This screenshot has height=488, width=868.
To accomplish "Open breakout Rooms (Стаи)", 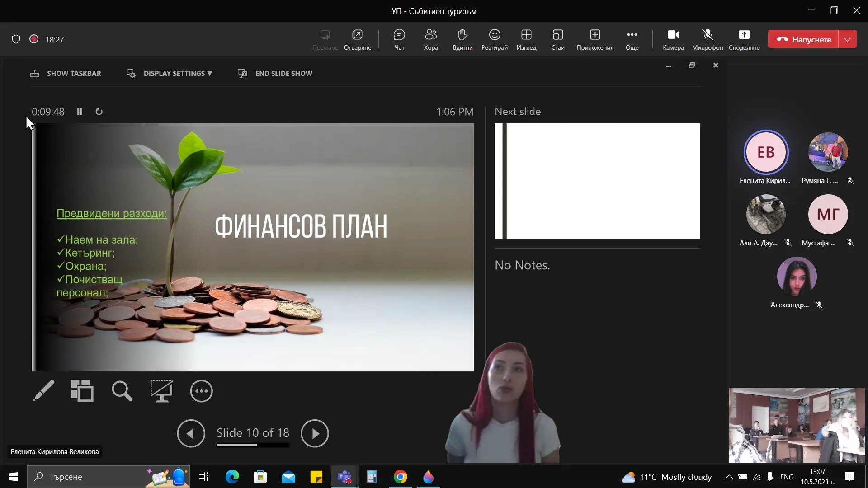I will click(x=558, y=40).
